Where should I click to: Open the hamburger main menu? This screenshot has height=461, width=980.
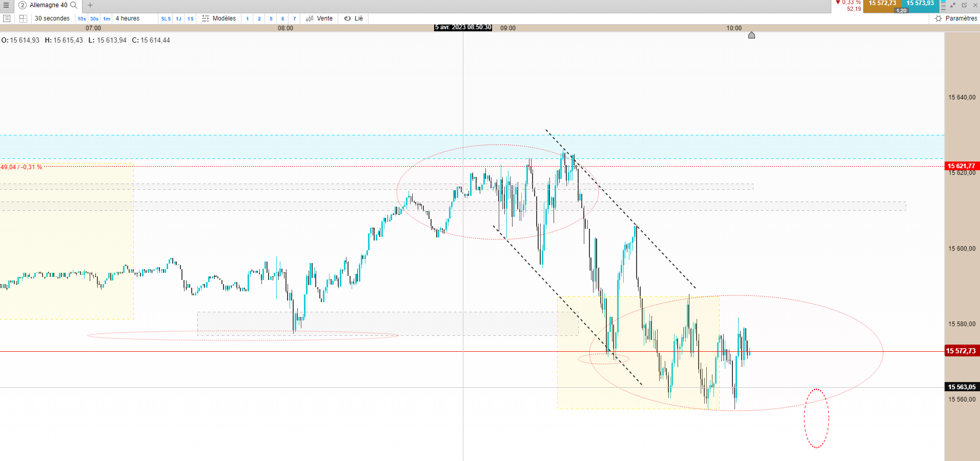tap(6, 5)
